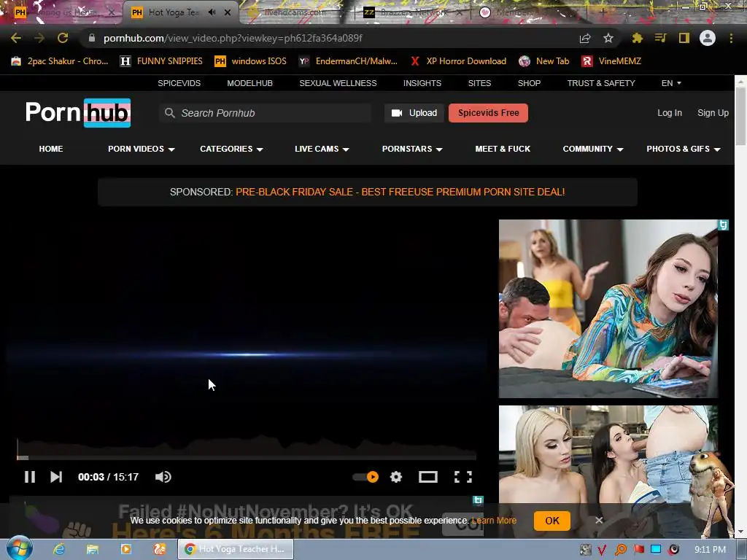The width and height of the screenshot is (747, 560).
Task: Click the browser address bar URL
Action: coord(233,38)
